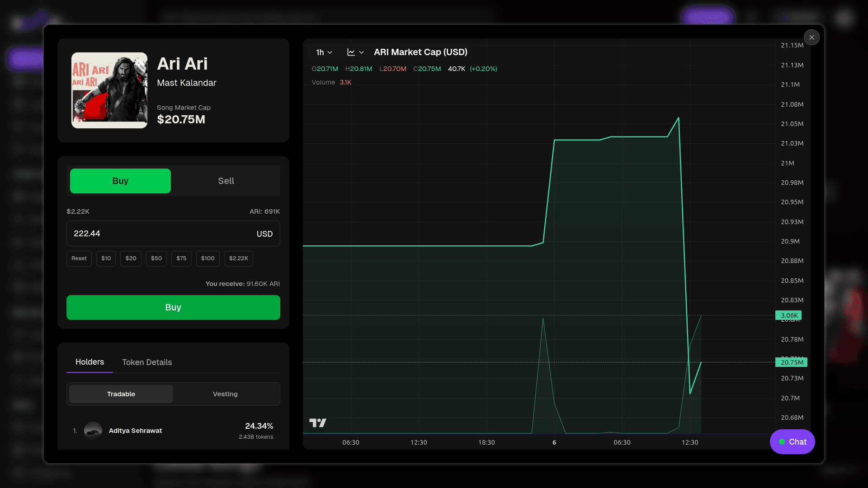Reset the purchase amount
The image size is (868, 488).
pyautogui.click(x=79, y=258)
